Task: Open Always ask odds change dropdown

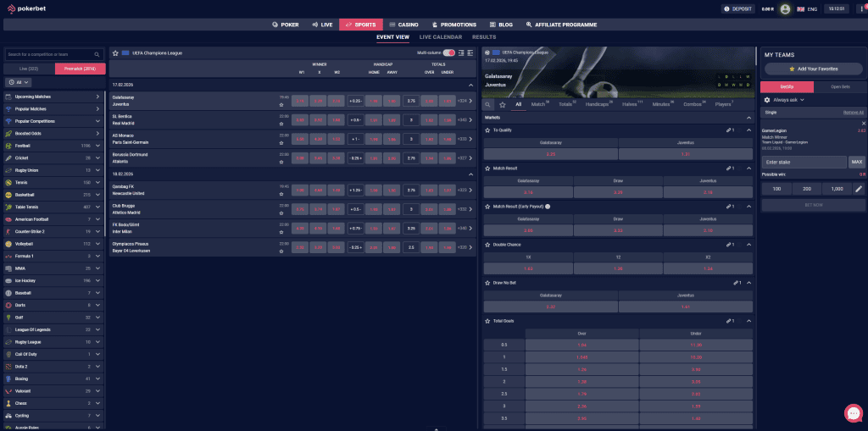Action: pos(788,100)
